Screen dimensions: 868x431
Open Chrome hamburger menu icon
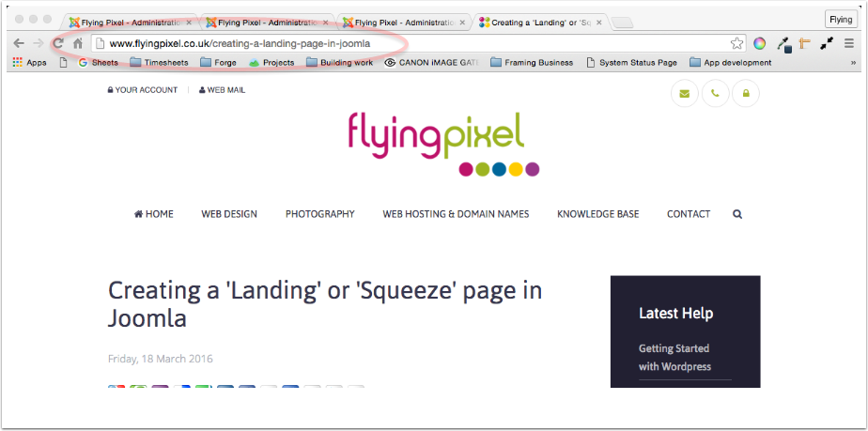(x=849, y=43)
